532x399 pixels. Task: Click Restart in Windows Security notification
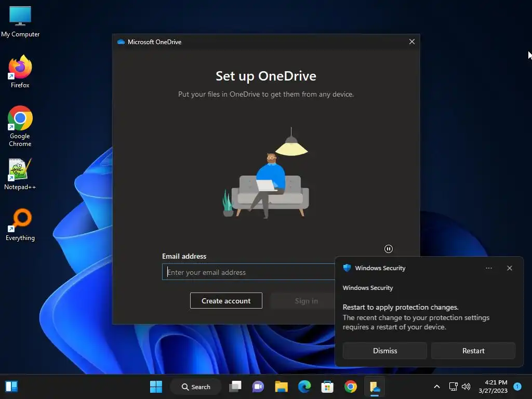(473, 351)
